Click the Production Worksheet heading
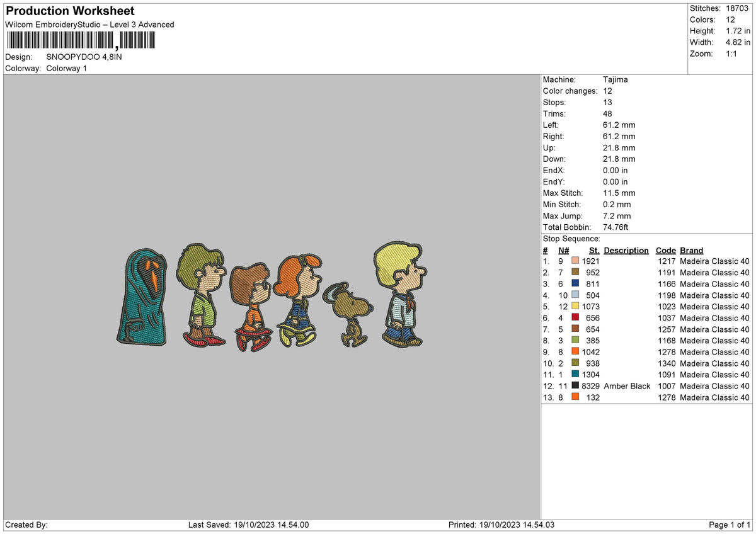The height and width of the screenshot is (534, 756). click(x=70, y=11)
